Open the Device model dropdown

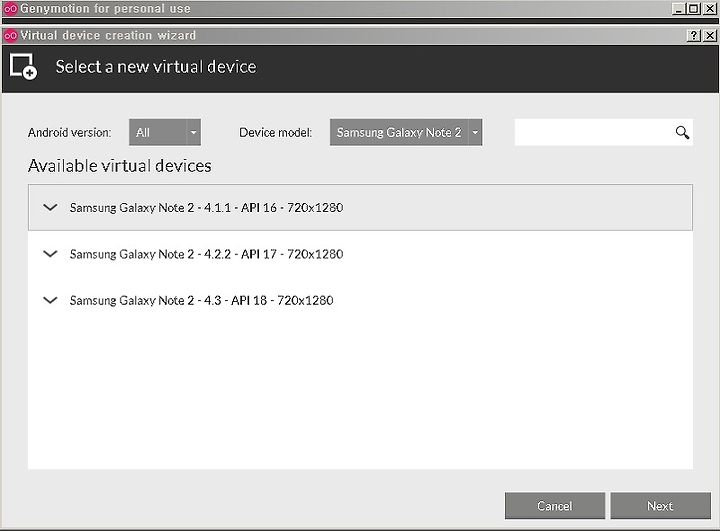coord(406,132)
